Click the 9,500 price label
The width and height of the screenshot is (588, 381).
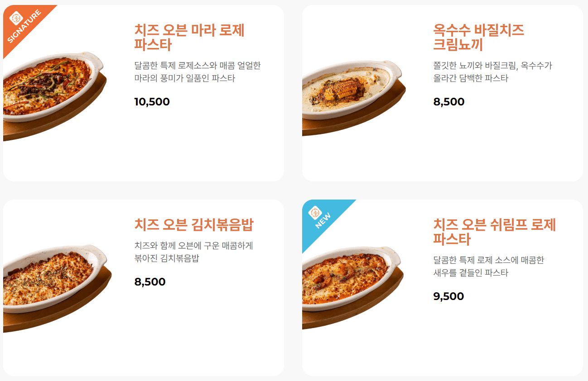448,296
